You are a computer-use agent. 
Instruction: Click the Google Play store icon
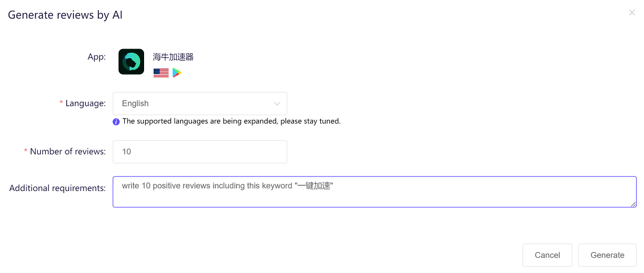pos(177,73)
